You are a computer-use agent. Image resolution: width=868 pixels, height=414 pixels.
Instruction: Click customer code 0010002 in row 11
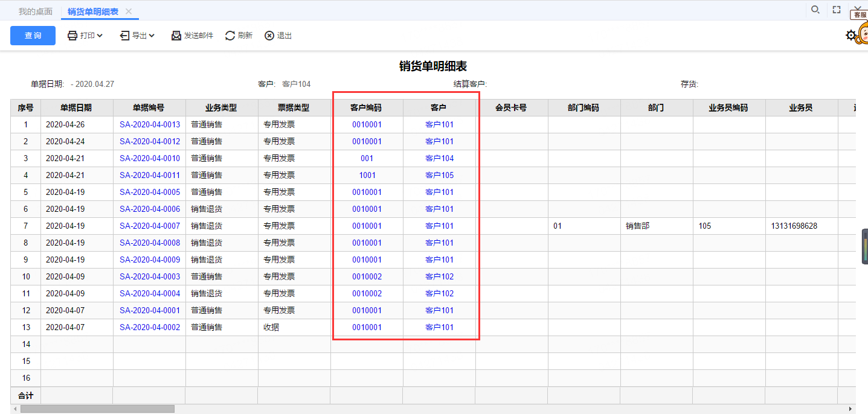pyautogui.click(x=367, y=294)
